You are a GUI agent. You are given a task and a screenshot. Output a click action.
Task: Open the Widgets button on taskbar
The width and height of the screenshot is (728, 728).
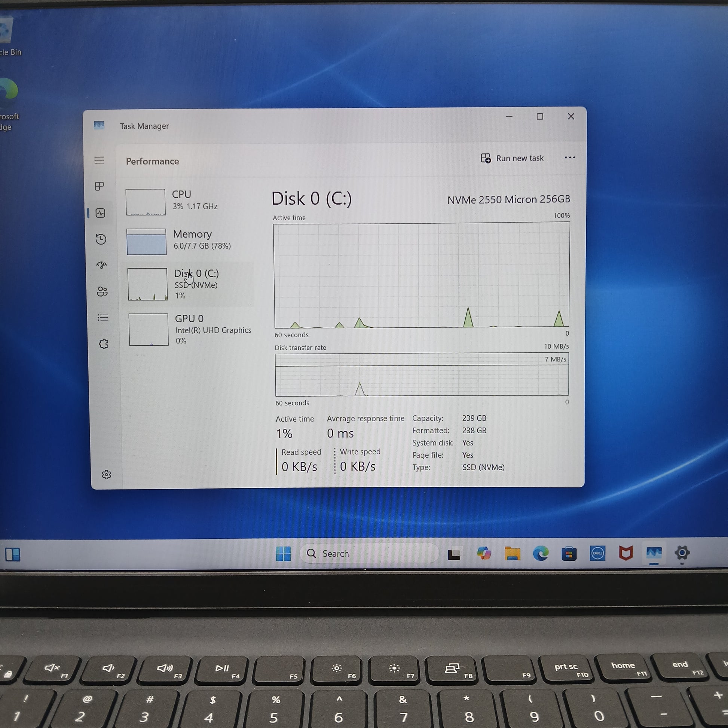click(x=12, y=554)
